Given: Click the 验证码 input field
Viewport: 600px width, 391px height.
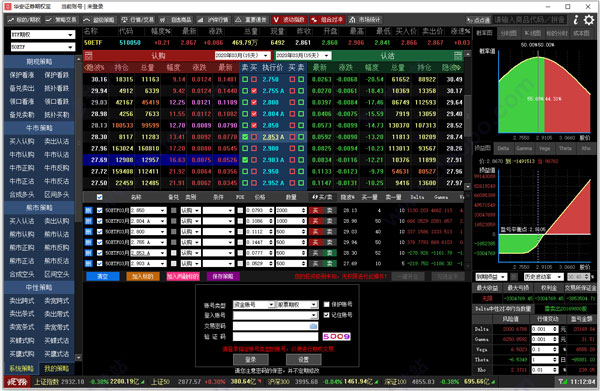Looking at the screenshot, I should point(276,336).
